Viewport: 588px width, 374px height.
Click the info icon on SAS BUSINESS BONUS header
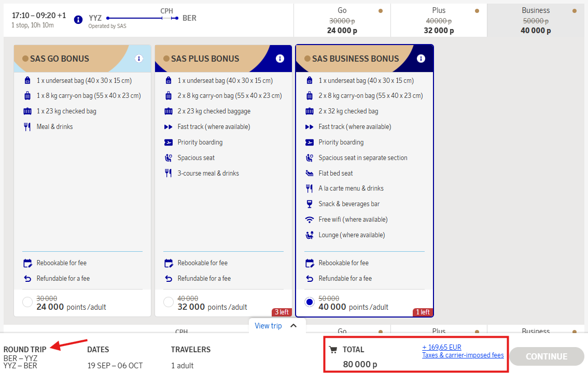point(421,59)
